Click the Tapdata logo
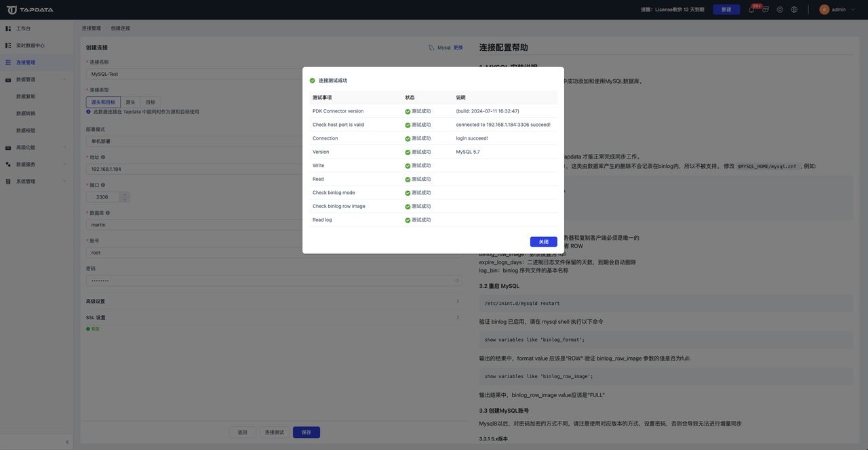The width and height of the screenshot is (868, 450). tap(26, 9)
